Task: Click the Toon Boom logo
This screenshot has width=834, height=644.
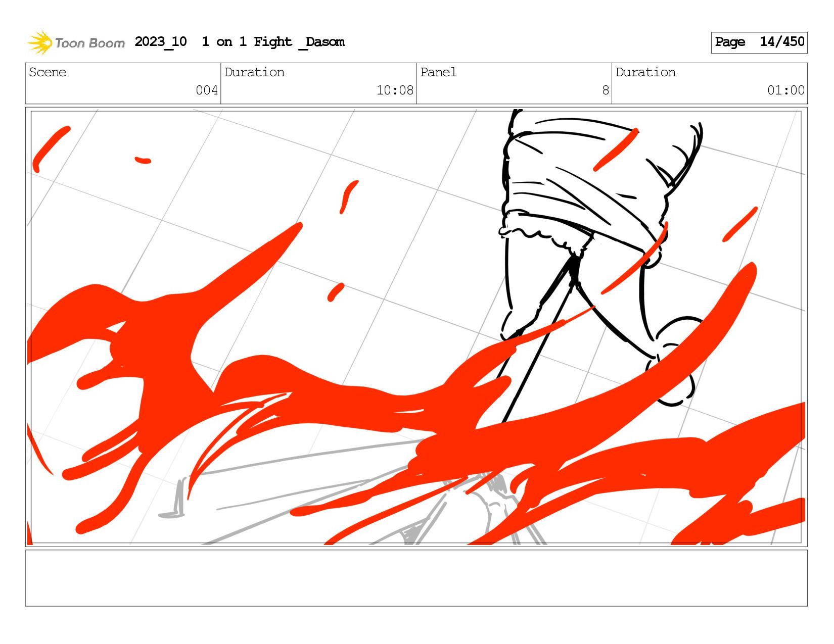Action: pos(76,42)
